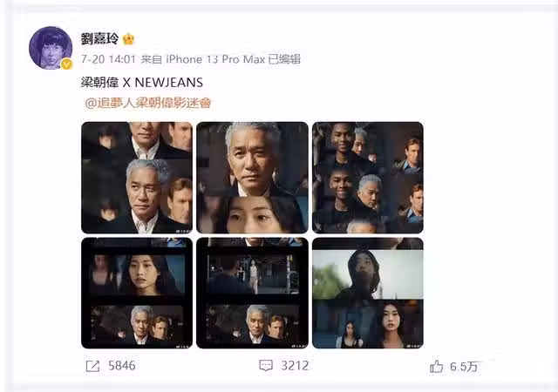This screenshot has width=558, height=392.
Task: Open top right photo with crowd of faces
Action: [x=368, y=178]
